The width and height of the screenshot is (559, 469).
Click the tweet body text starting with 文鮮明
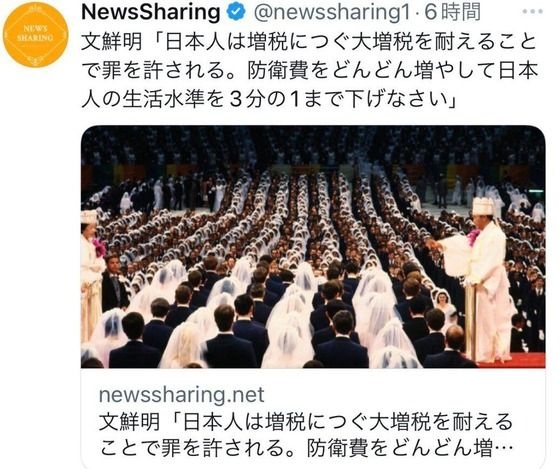tap(309, 71)
